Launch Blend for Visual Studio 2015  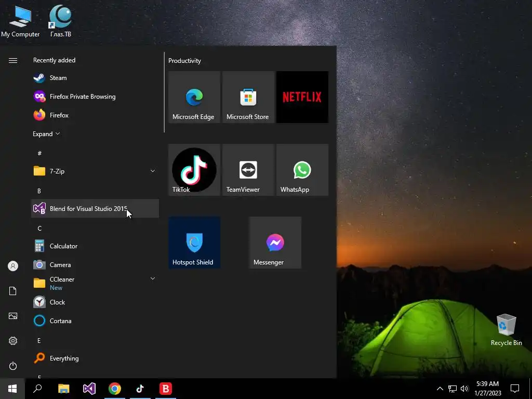pos(95,208)
